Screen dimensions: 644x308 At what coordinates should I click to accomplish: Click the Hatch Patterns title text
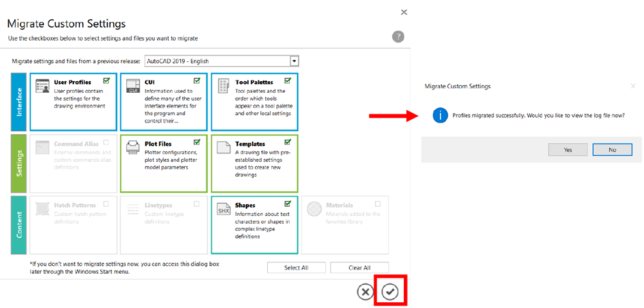click(x=75, y=206)
